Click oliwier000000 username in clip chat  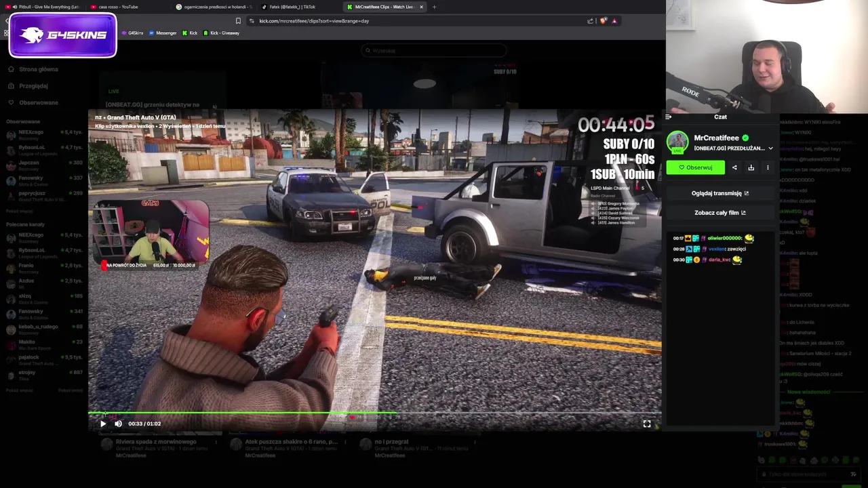(x=724, y=239)
